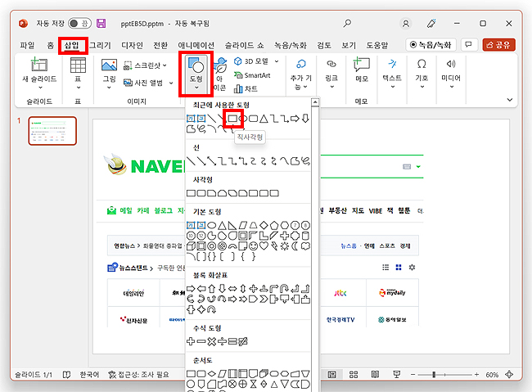The height and width of the screenshot is (392, 532).
Task: Click 접근성: 조사 필요 in status bar
Action: (138, 375)
